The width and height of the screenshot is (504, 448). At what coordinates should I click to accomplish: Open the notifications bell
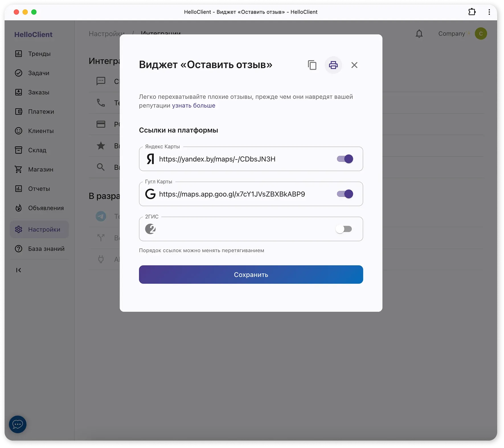(419, 34)
